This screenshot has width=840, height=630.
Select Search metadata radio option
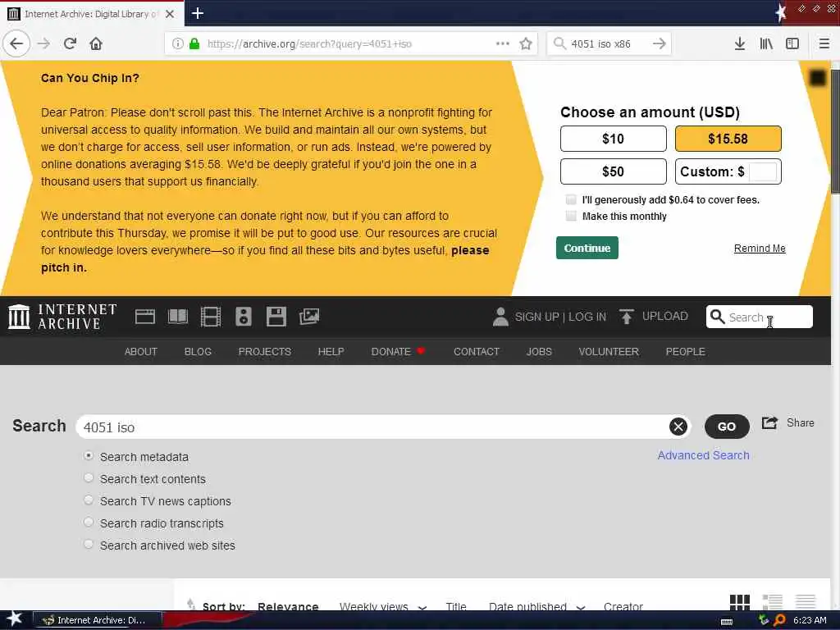point(89,456)
